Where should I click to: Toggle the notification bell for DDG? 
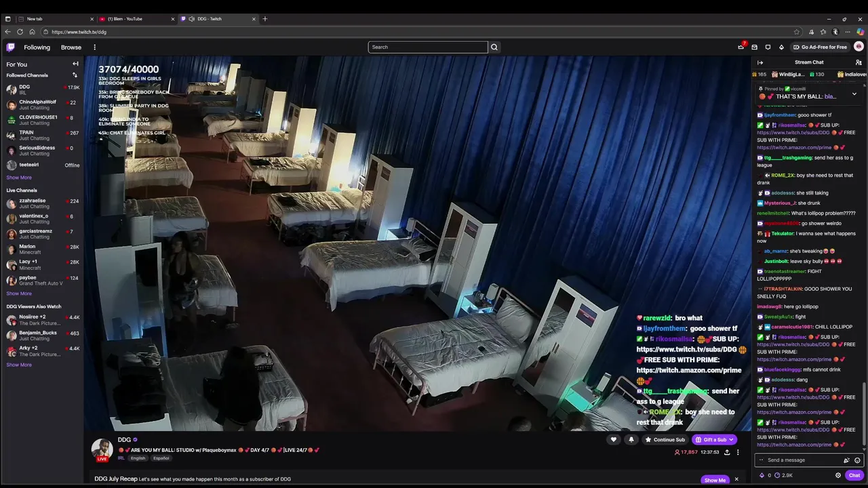pyautogui.click(x=631, y=440)
